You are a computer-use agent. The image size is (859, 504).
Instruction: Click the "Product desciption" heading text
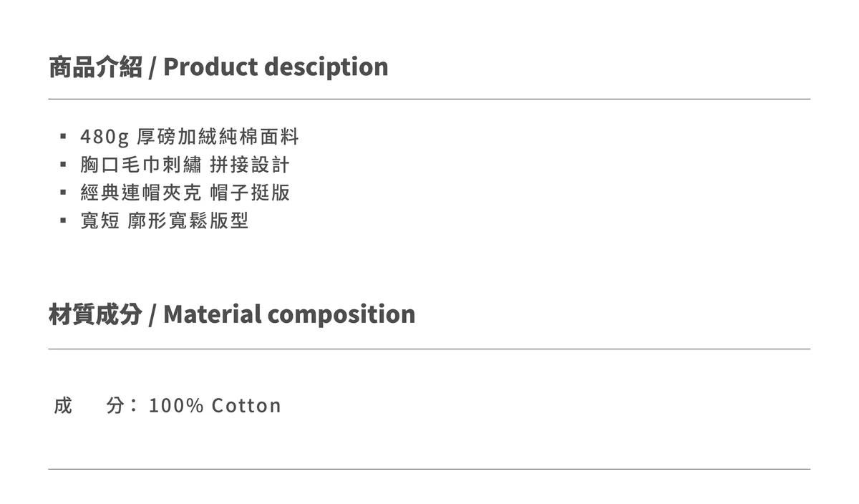pyautogui.click(x=276, y=67)
